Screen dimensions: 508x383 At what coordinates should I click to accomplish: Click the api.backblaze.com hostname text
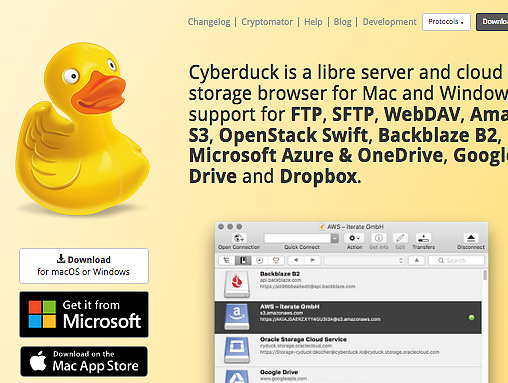(280, 280)
